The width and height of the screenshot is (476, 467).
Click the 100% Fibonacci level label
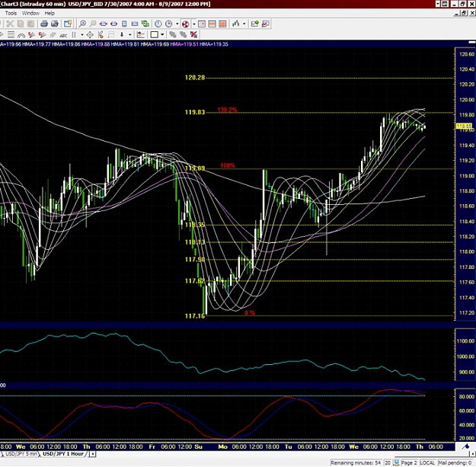tap(228, 165)
